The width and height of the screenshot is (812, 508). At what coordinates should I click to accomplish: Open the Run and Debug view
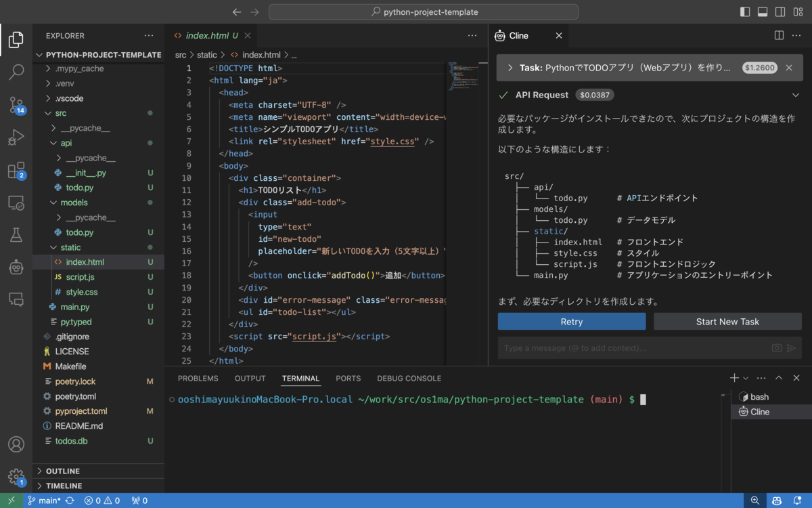(16, 137)
